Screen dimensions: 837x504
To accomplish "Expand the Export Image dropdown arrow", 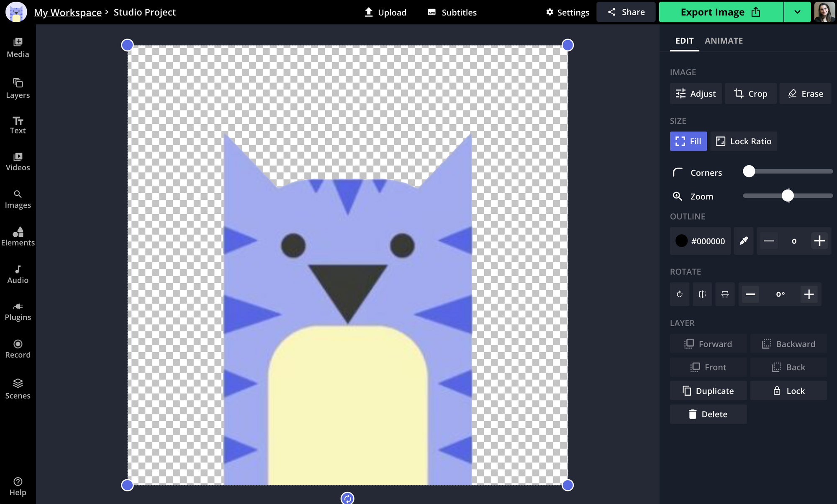I will pos(797,12).
